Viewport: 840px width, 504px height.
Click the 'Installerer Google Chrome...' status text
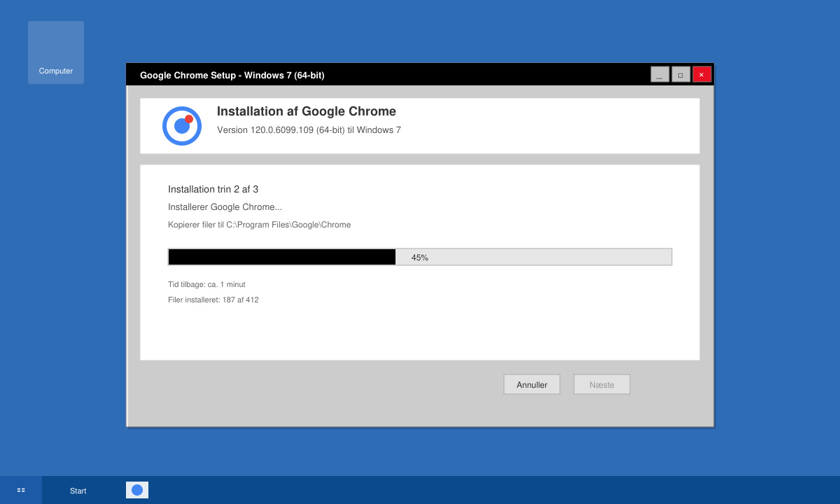225,207
